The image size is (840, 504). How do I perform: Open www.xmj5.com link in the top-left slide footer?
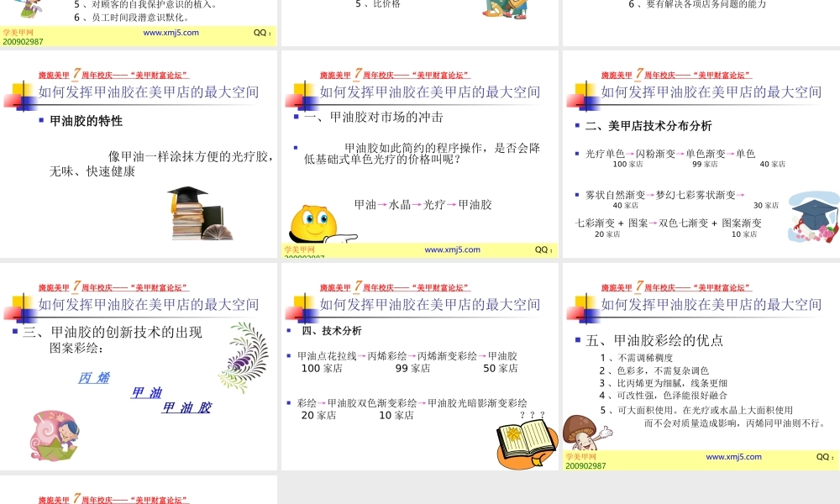(171, 33)
